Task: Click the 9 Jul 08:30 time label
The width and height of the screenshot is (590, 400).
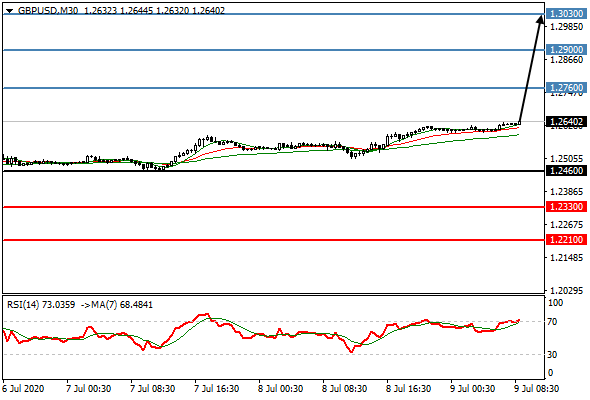Action: [537, 389]
